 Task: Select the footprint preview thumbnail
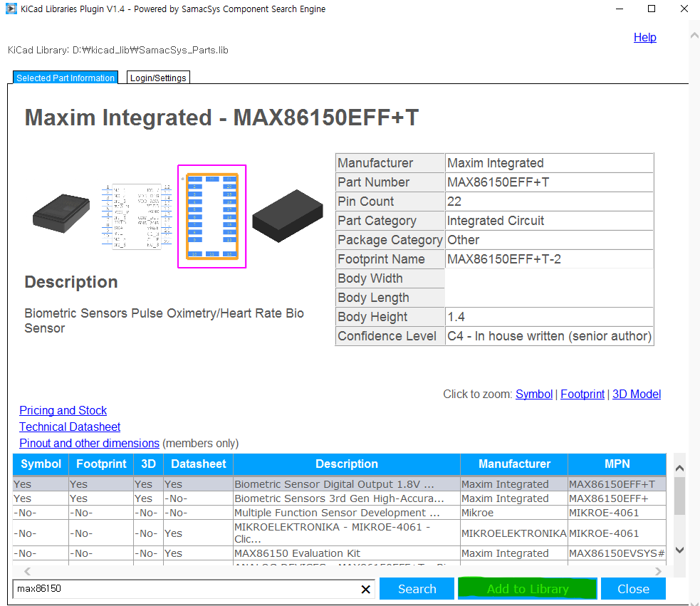tap(212, 216)
